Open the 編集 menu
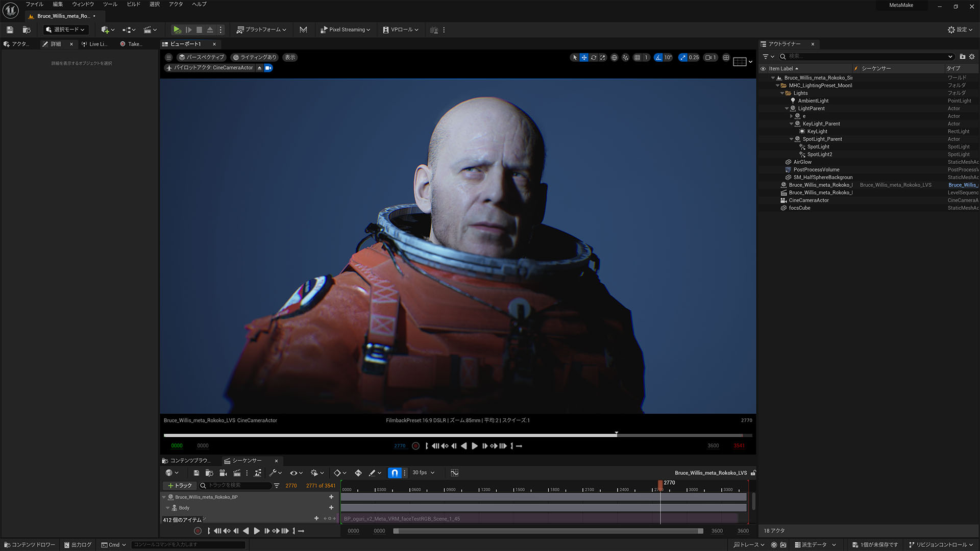The image size is (980, 551). point(58,4)
